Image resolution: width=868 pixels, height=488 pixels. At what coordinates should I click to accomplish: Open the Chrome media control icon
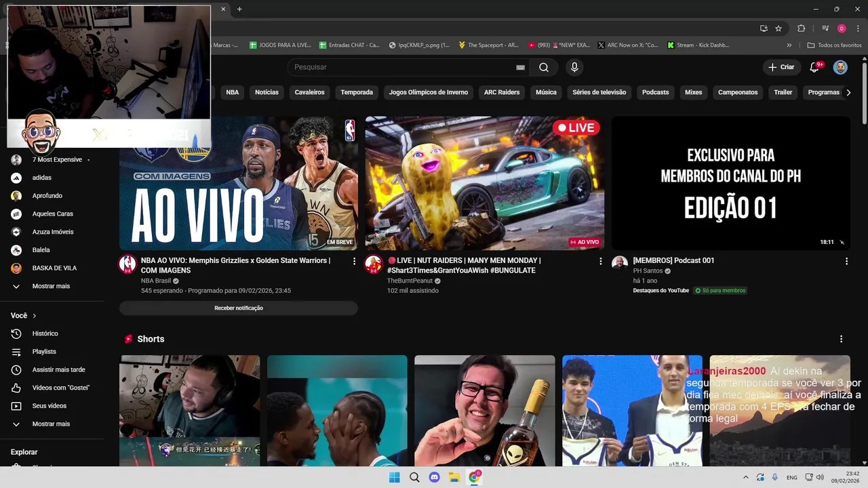[x=825, y=28]
